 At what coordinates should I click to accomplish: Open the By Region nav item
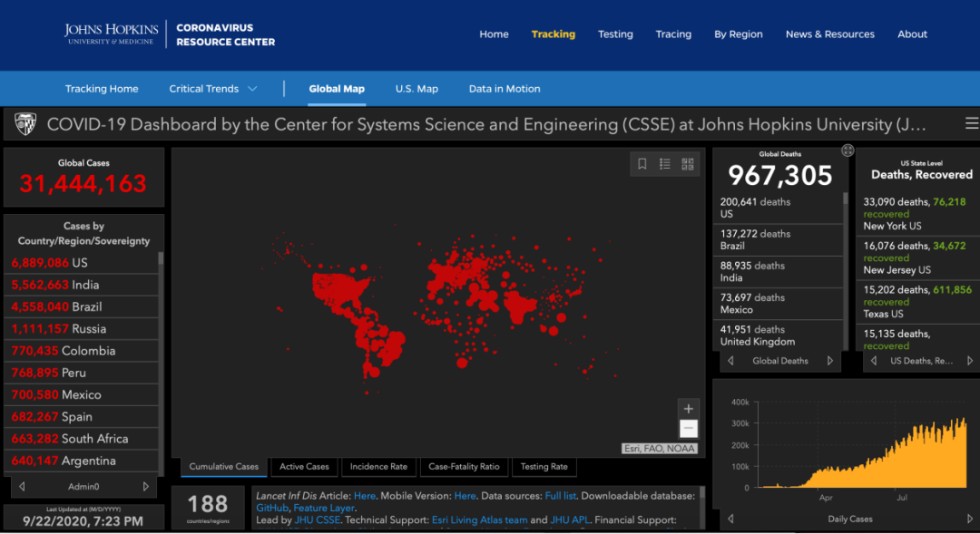point(738,34)
